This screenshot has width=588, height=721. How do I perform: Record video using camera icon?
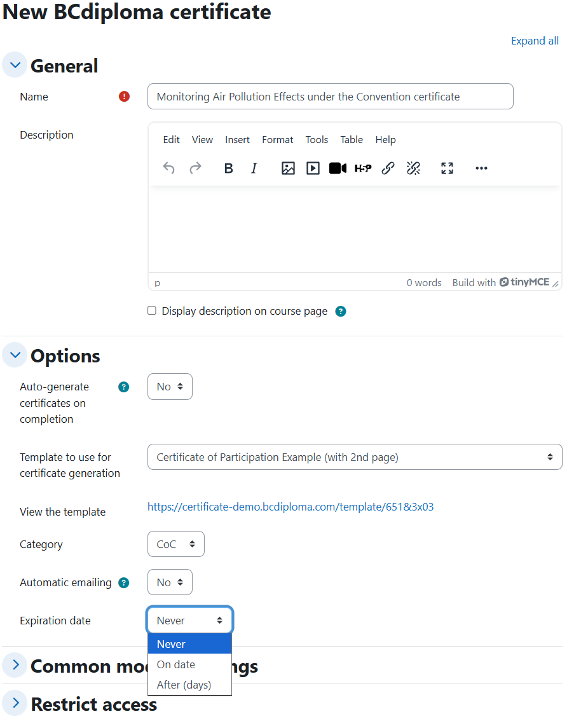tap(338, 168)
